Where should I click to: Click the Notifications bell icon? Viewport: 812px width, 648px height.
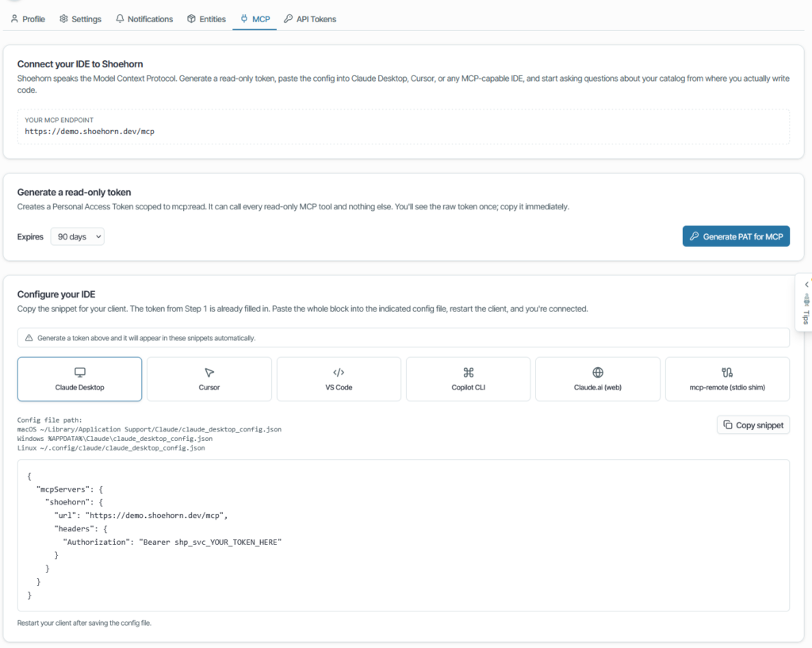click(121, 19)
